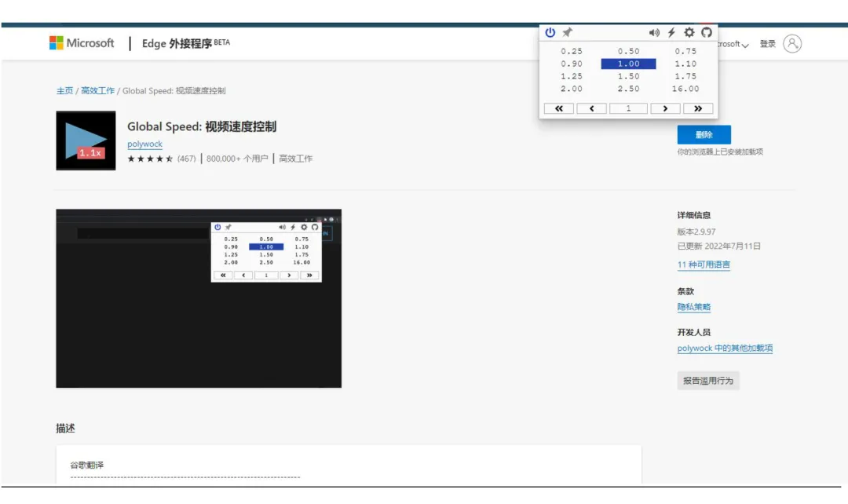Go to 高效工作 breadcrumb link
848x504 pixels.
pyautogui.click(x=97, y=91)
